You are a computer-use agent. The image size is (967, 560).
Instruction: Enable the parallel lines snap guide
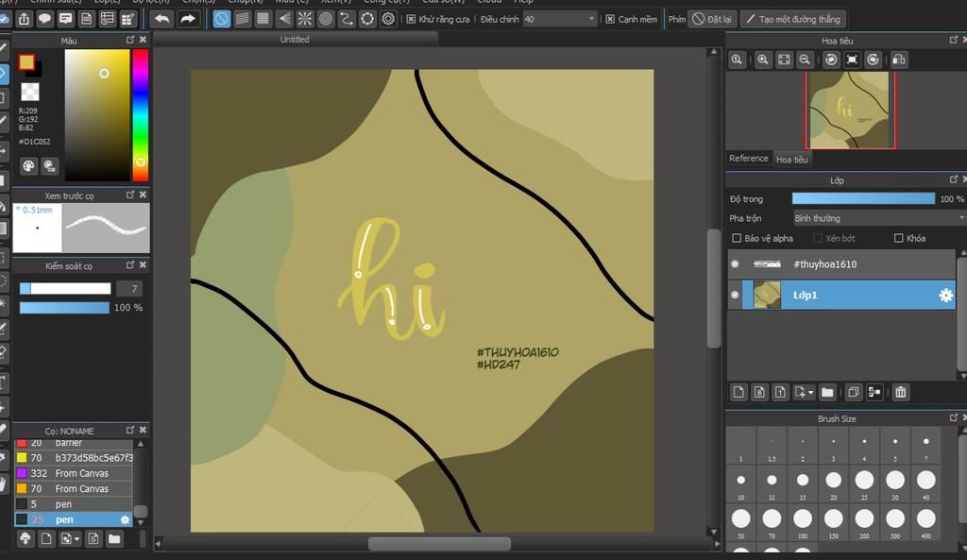243,19
